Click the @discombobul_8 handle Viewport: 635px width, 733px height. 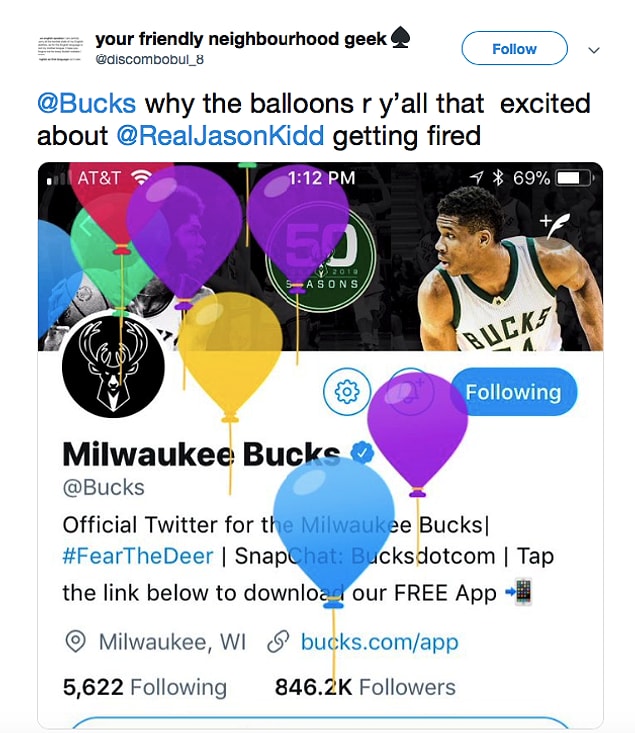[x=150, y=59]
